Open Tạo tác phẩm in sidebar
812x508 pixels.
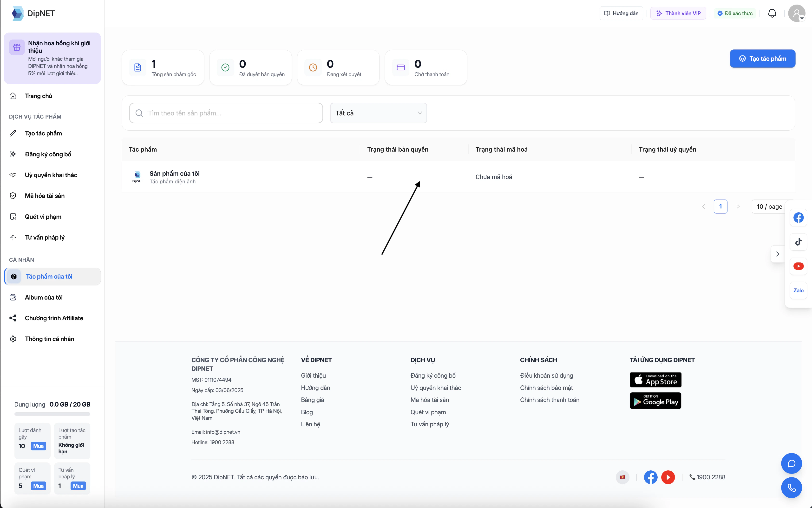click(52, 133)
